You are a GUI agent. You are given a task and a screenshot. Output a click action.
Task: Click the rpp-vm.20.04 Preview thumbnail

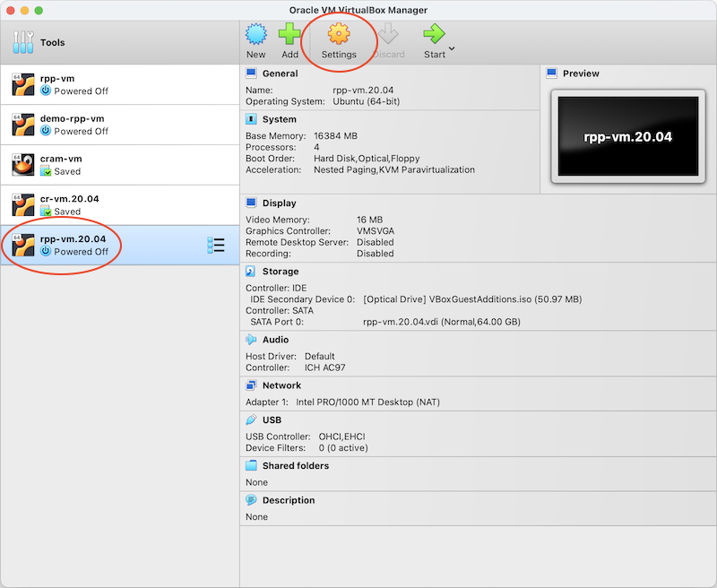pyautogui.click(x=628, y=136)
